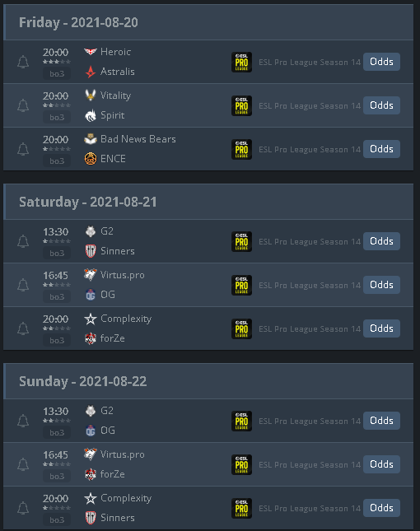
Task: Open Odds for Sunday's G2 vs OG
Action: (381, 421)
